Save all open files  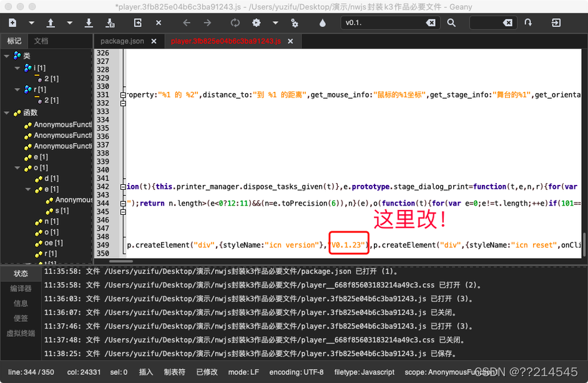110,23
